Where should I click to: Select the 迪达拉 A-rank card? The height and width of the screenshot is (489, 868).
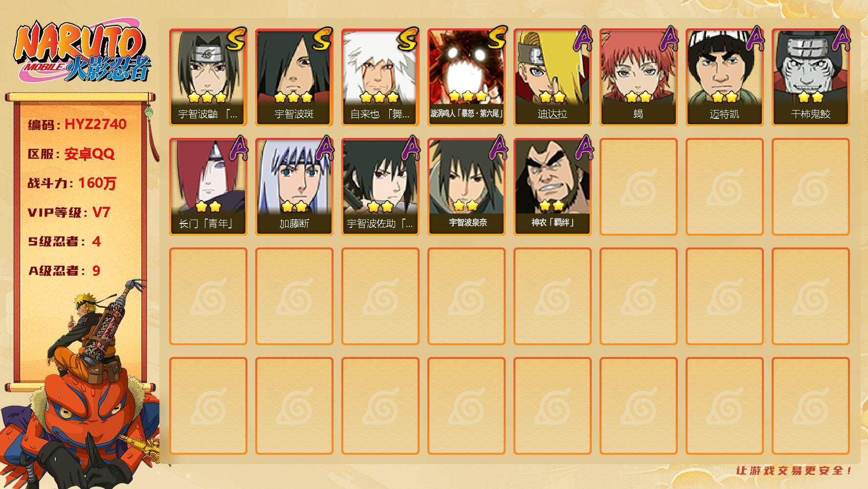point(553,77)
